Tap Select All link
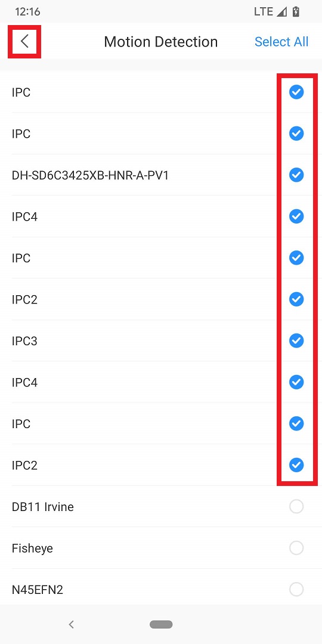 click(281, 42)
